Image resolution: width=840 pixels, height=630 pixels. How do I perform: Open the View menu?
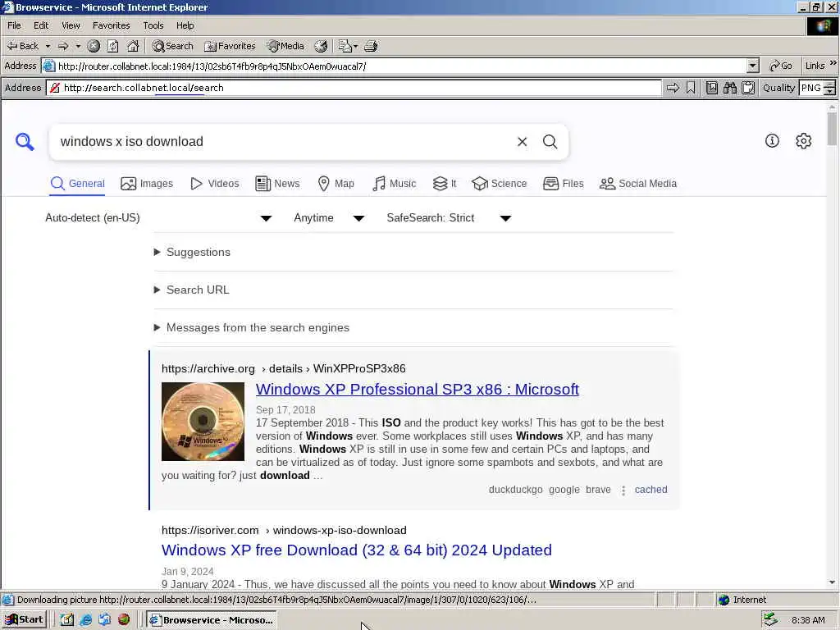pos(71,25)
